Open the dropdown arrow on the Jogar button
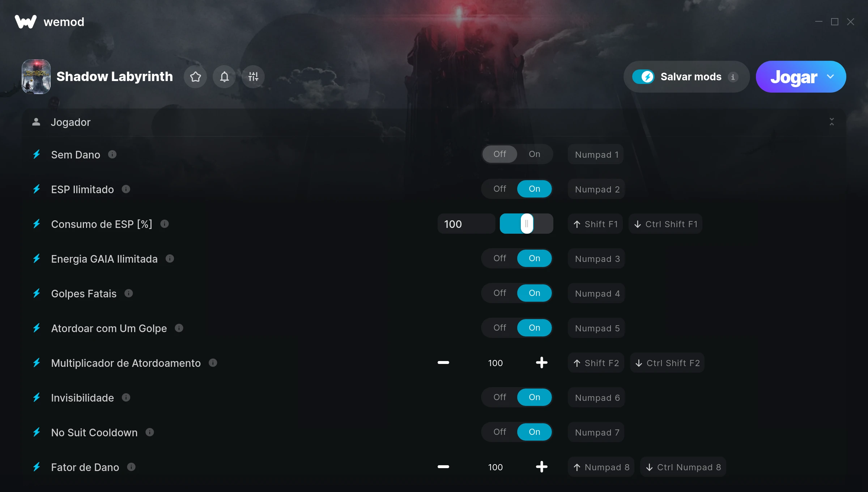Image resolution: width=868 pixels, height=492 pixels. coord(830,77)
